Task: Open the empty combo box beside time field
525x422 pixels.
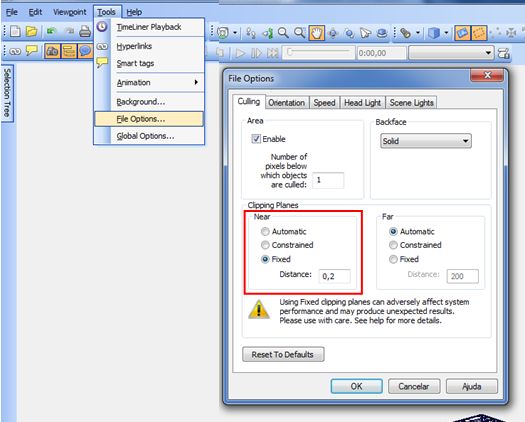Action: 451,53
